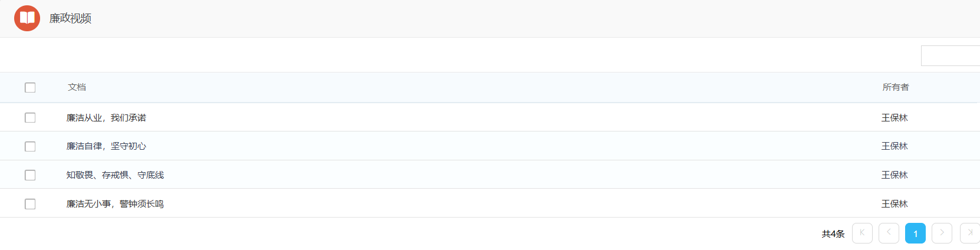The image size is (980, 250).
Task: Go to the first page using pagination arrow
Action: pyautogui.click(x=862, y=233)
